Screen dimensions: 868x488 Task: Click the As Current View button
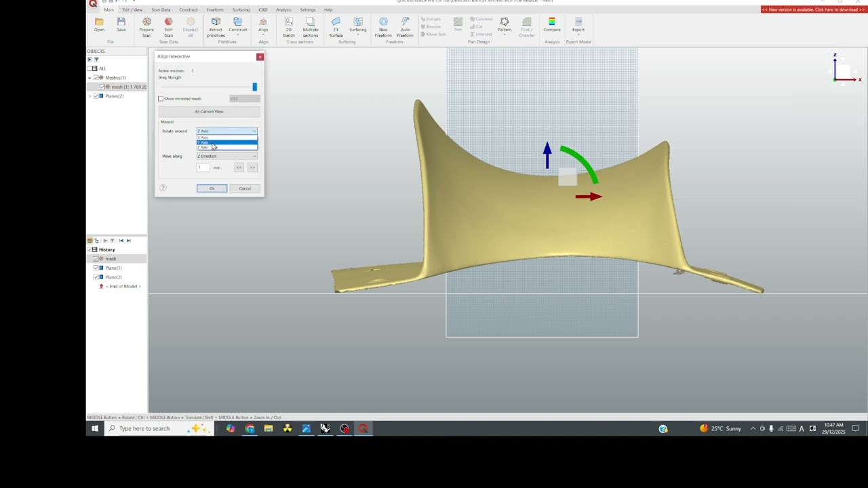click(x=209, y=112)
